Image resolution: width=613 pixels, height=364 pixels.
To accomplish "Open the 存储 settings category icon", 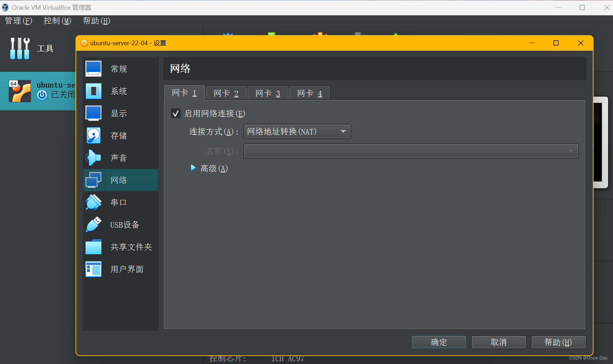I will point(93,136).
